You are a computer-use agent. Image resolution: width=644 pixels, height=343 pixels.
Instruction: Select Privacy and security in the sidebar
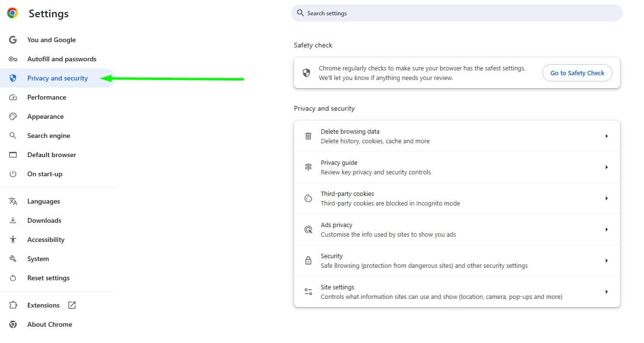(58, 78)
